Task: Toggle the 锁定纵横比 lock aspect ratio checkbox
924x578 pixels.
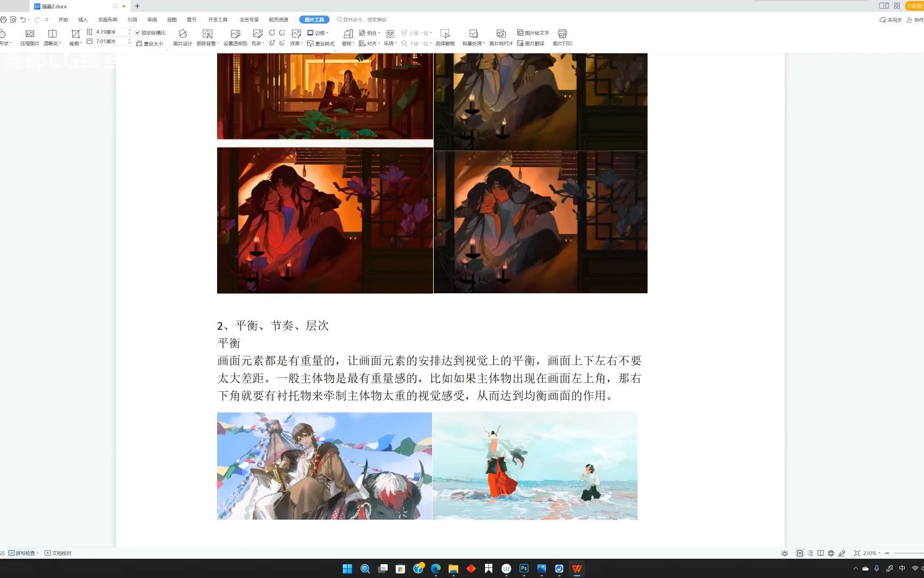Action: tap(137, 33)
